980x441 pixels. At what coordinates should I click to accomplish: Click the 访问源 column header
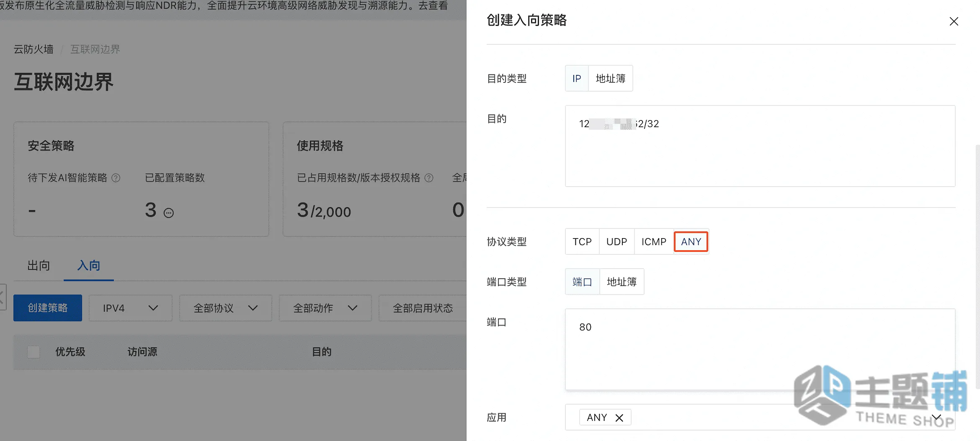142,352
